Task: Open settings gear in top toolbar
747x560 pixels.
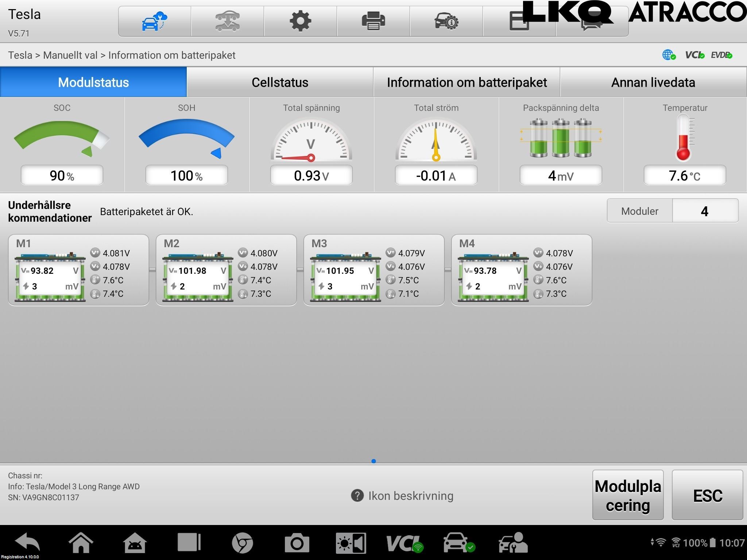Action: click(x=300, y=21)
